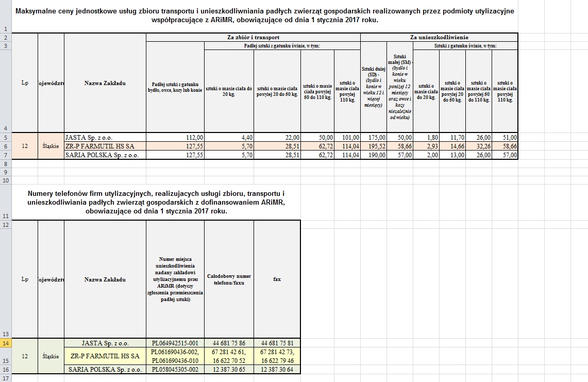Click the 'Numery telefonów firm utylizacyjnych' title cell

156,202
